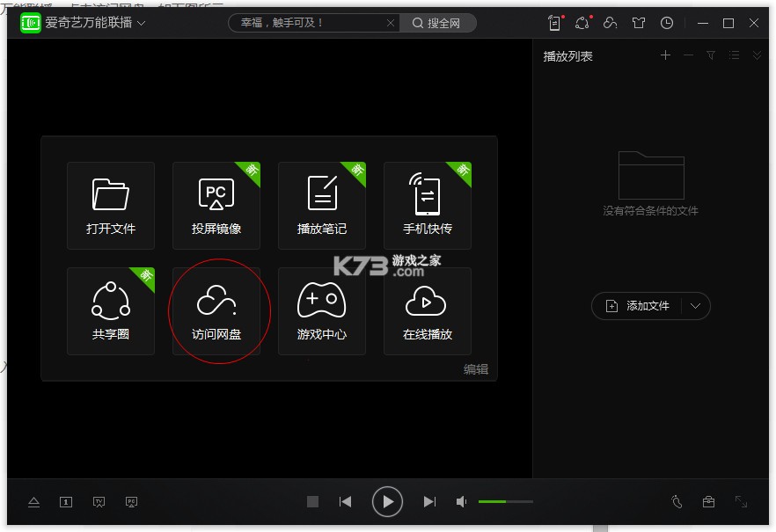Image resolution: width=776 pixels, height=532 pixels.
Task: Select the 投屏镜像 screen mirroring feature
Action: (x=216, y=205)
